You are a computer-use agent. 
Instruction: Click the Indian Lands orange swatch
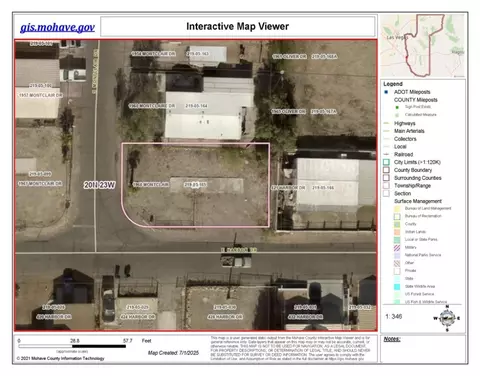click(x=397, y=232)
